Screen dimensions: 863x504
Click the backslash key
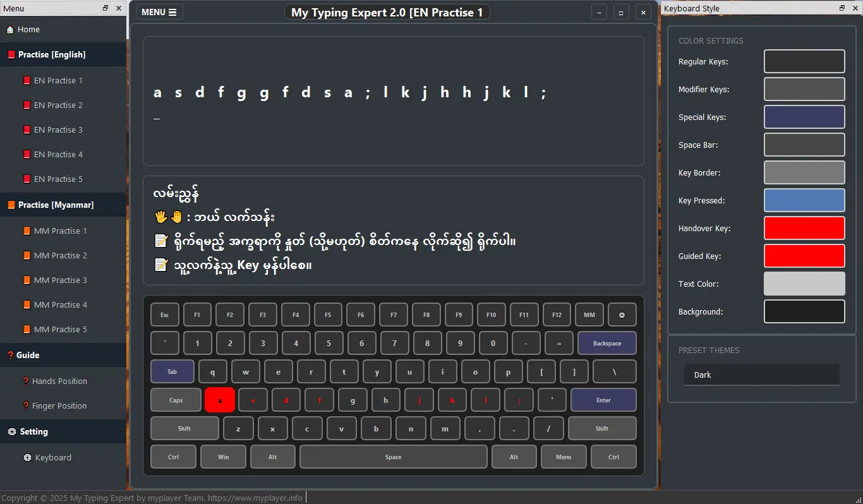(x=614, y=371)
